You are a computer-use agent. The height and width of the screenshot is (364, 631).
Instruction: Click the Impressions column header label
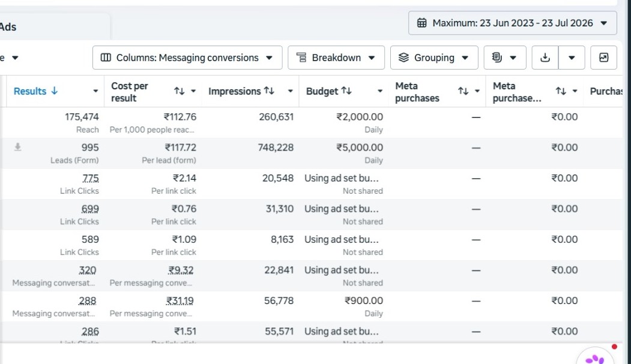pyautogui.click(x=234, y=91)
